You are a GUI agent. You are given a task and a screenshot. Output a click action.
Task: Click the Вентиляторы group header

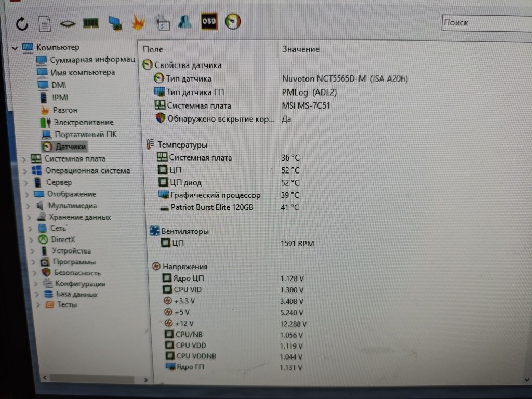[179, 231]
